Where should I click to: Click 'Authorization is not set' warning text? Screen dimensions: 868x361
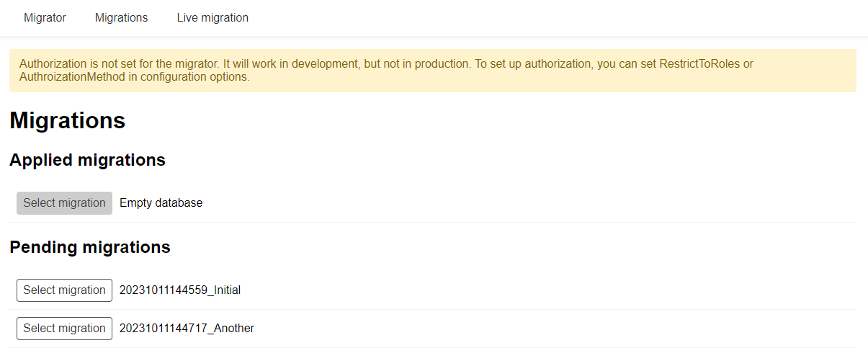click(x=79, y=64)
